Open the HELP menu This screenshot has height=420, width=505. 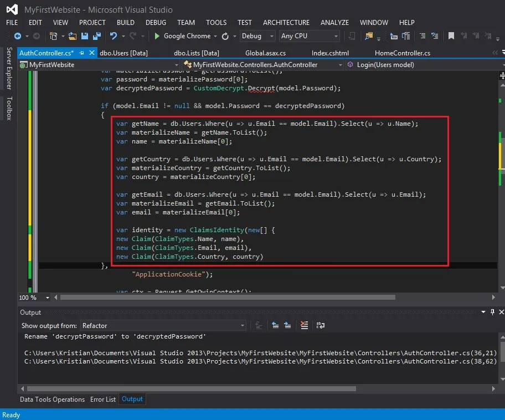pyautogui.click(x=407, y=23)
